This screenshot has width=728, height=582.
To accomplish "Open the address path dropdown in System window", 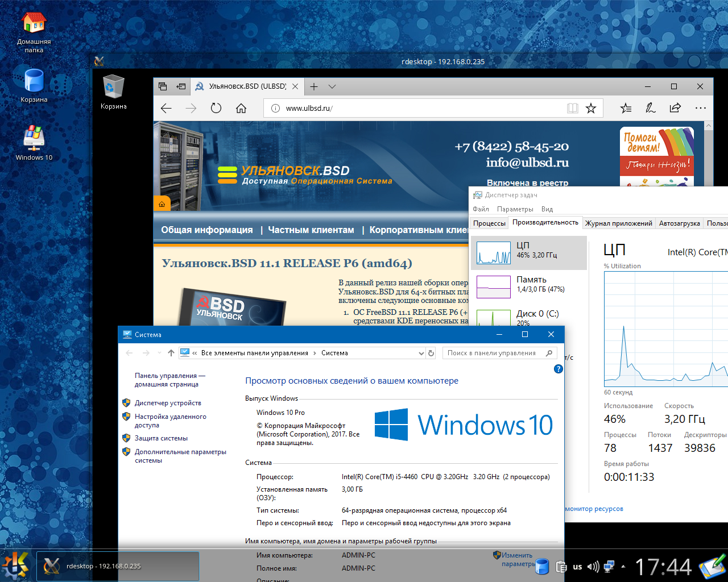I will [x=421, y=353].
